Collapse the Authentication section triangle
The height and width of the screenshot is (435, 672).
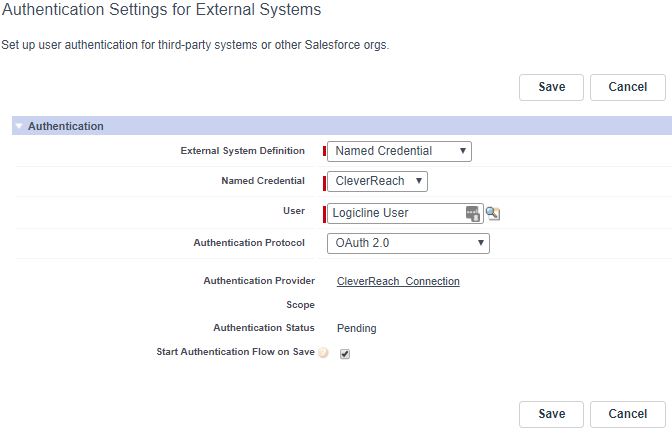pyautogui.click(x=19, y=126)
